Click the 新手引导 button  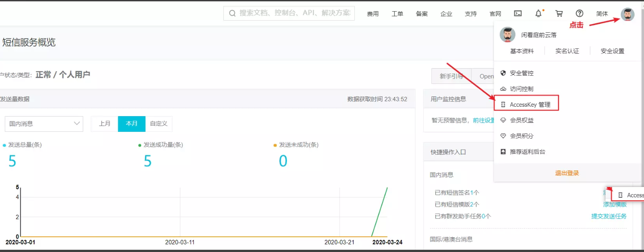(x=451, y=76)
